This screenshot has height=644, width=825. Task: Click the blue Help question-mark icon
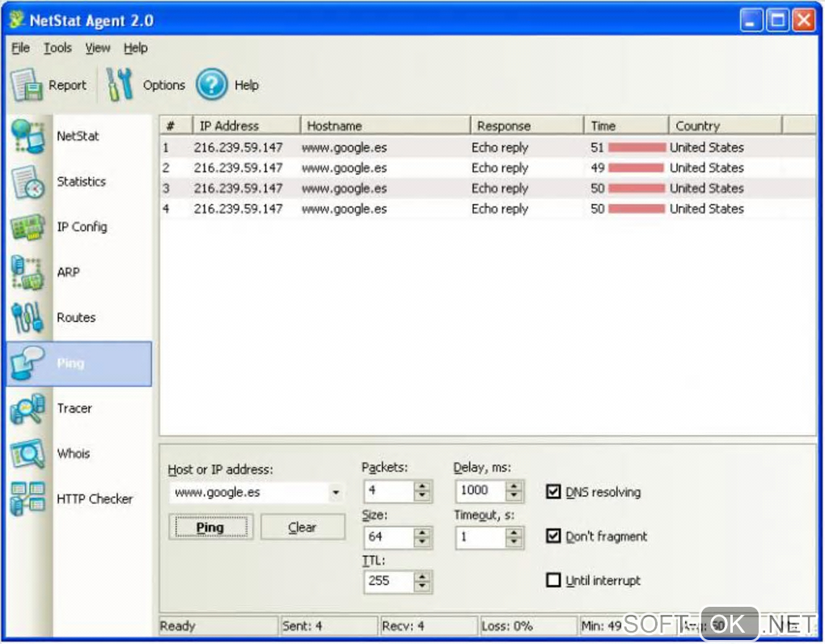212,85
